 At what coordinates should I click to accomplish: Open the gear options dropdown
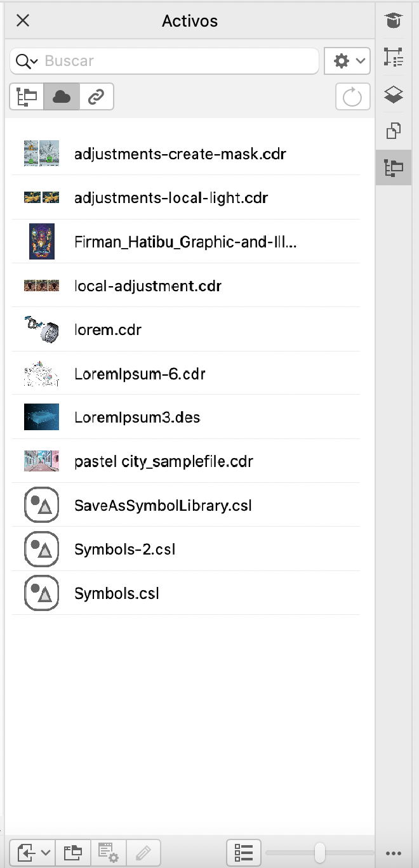point(347,61)
